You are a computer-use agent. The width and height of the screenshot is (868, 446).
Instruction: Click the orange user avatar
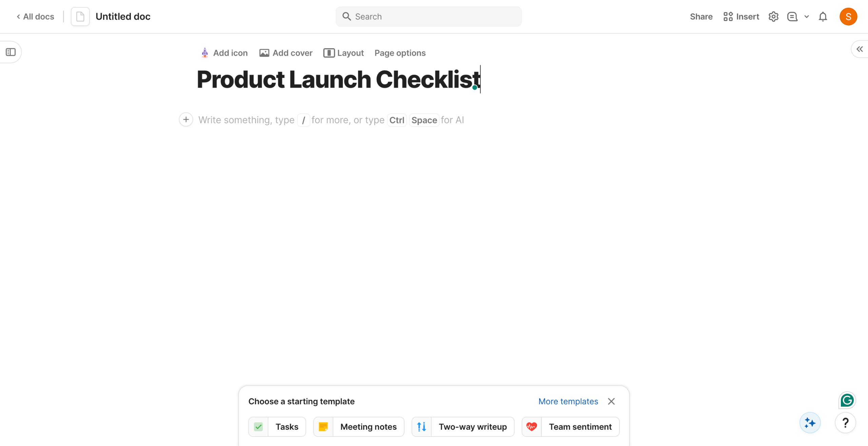(x=848, y=17)
